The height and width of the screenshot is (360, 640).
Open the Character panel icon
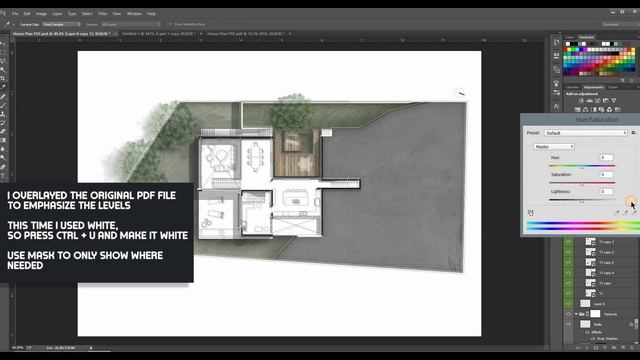coord(556,106)
